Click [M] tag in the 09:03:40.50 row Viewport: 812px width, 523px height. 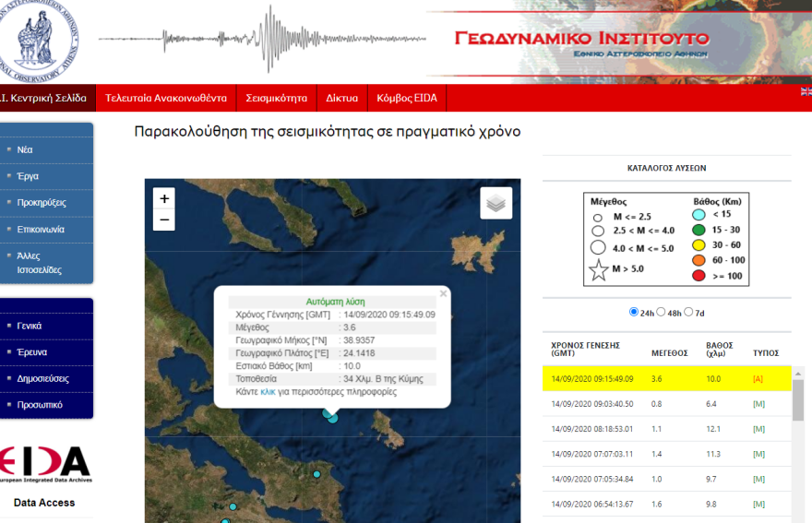758,404
